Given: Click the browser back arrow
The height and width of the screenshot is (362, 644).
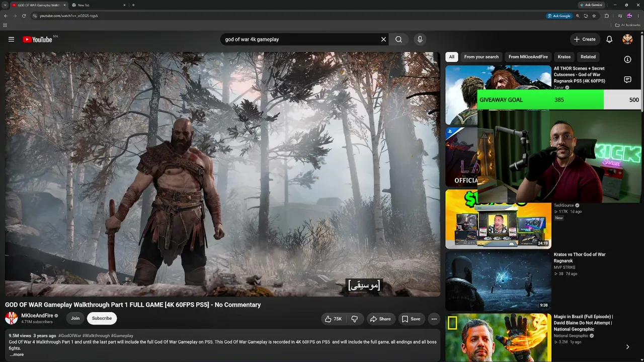Looking at the screenshot, I should click(x=6, y=16).
